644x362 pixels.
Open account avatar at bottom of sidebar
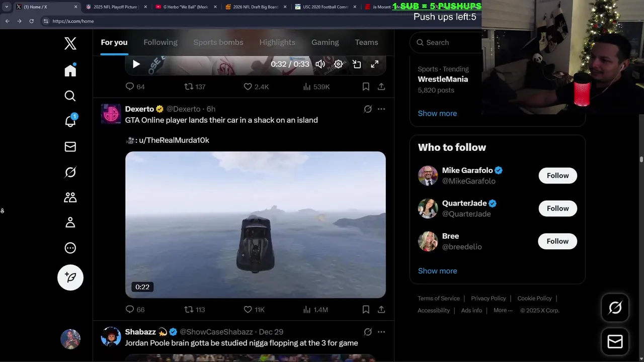pos(70,339)
